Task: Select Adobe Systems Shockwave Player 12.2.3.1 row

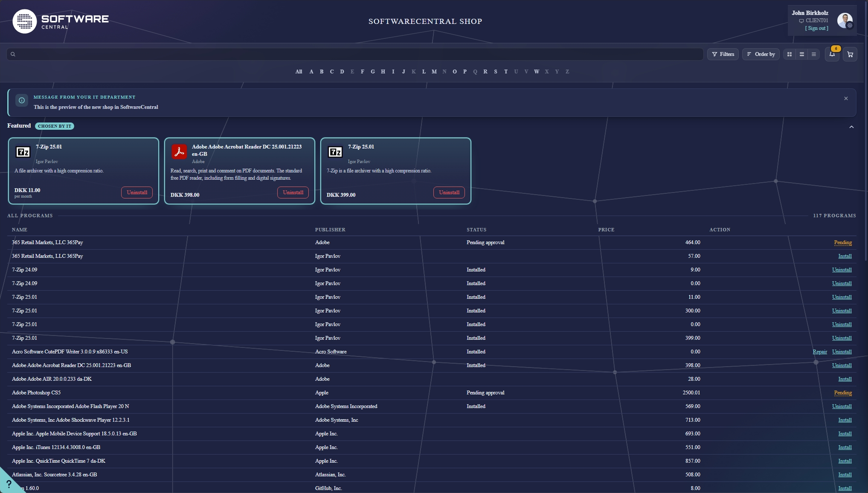Action: tap(432, 420)
